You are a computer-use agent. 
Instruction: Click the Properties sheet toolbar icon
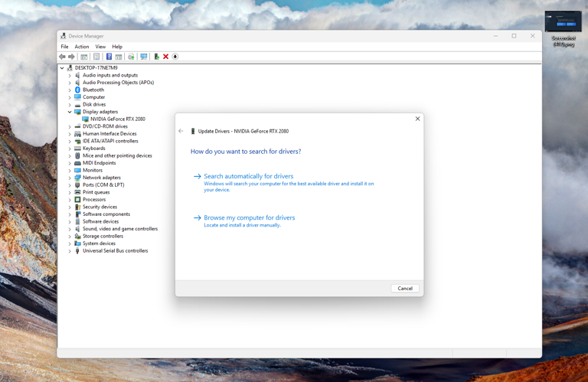(96, 57)
